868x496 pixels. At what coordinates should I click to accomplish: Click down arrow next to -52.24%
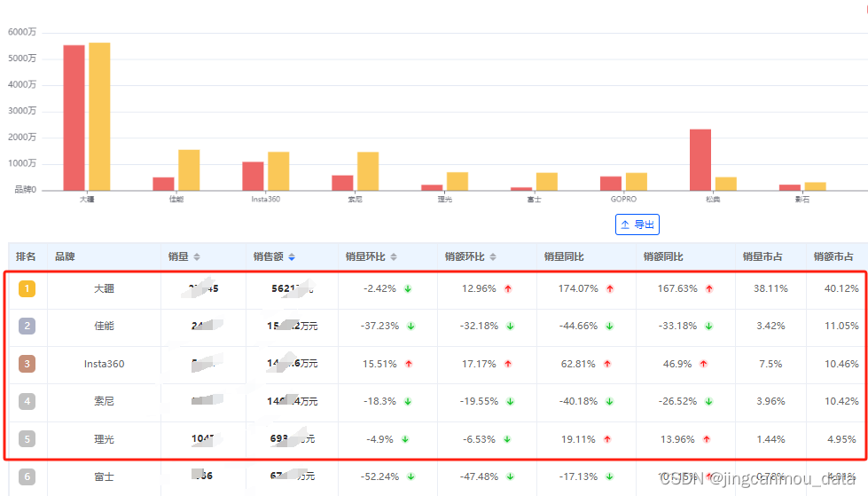(411, 476)
